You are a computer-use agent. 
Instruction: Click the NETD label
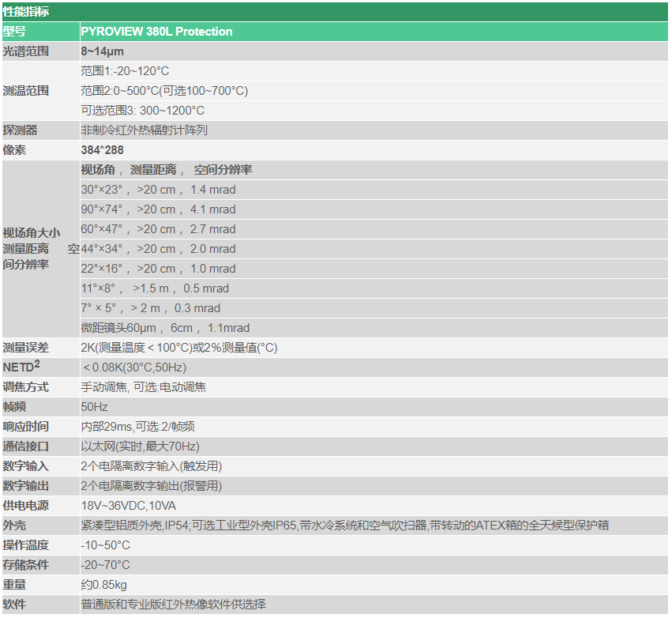tap(21, 367)
